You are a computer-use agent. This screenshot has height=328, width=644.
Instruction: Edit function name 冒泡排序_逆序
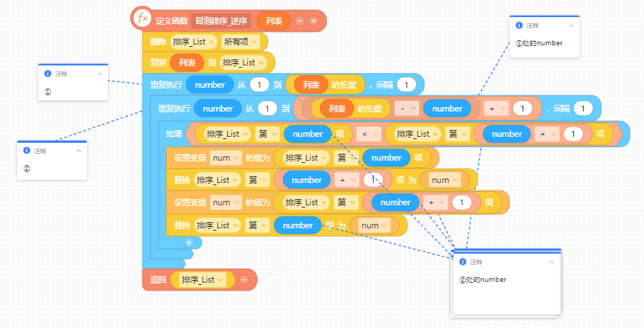click(220, 21)
